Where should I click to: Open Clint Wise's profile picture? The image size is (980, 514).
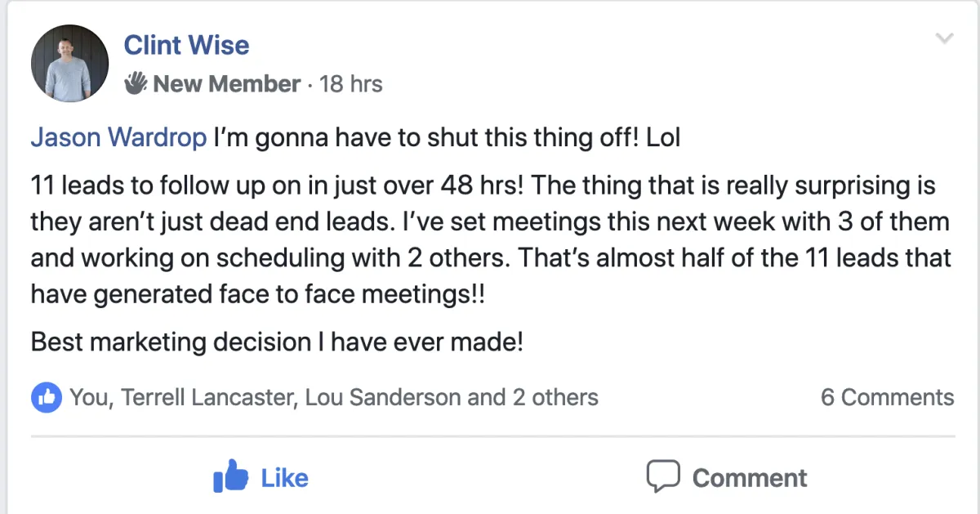coord(69,63)
